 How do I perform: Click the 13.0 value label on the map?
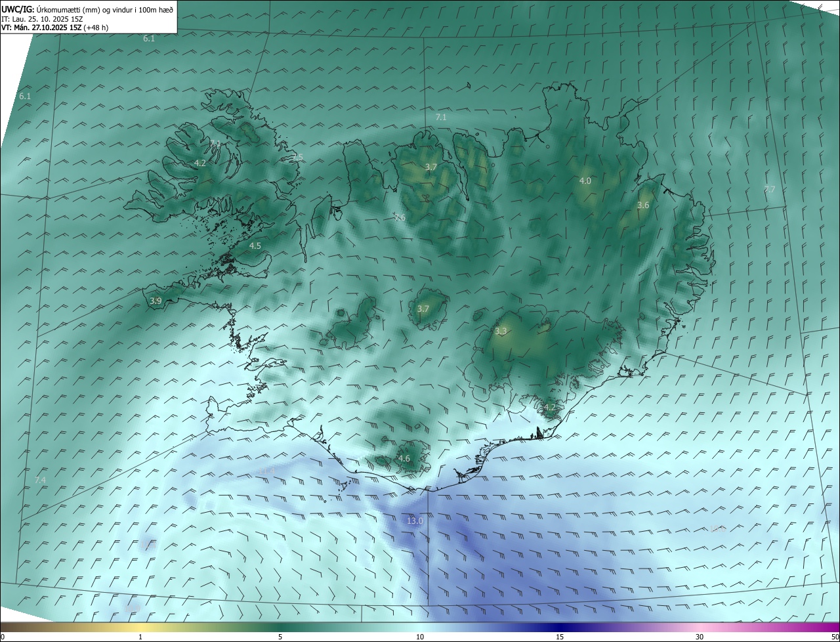pyautogui.click(x=415, y=521)
